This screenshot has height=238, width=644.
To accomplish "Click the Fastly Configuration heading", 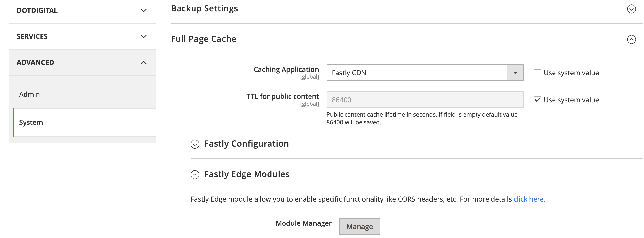I will tap(246, 144).
